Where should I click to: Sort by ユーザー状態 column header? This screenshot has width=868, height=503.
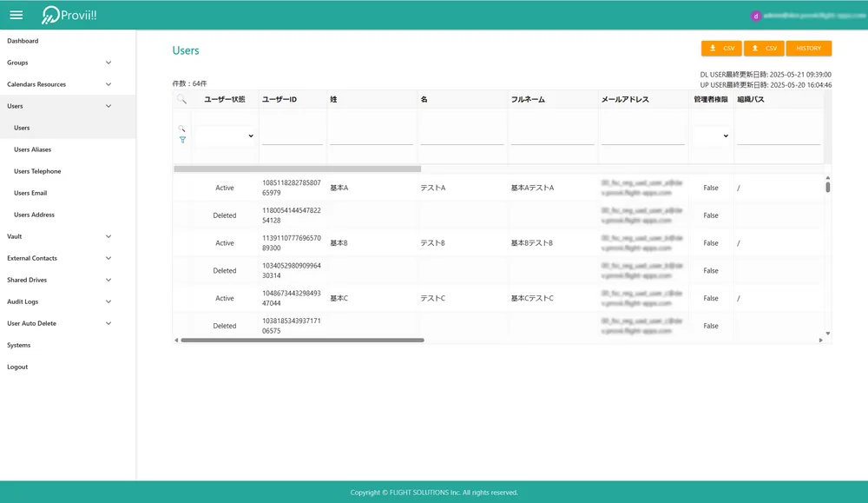pos(225,99)
